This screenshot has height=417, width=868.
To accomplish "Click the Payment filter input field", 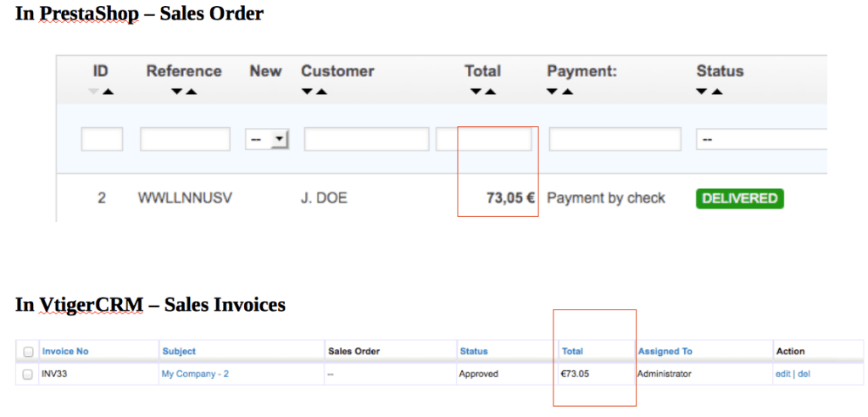I will 615,139.
